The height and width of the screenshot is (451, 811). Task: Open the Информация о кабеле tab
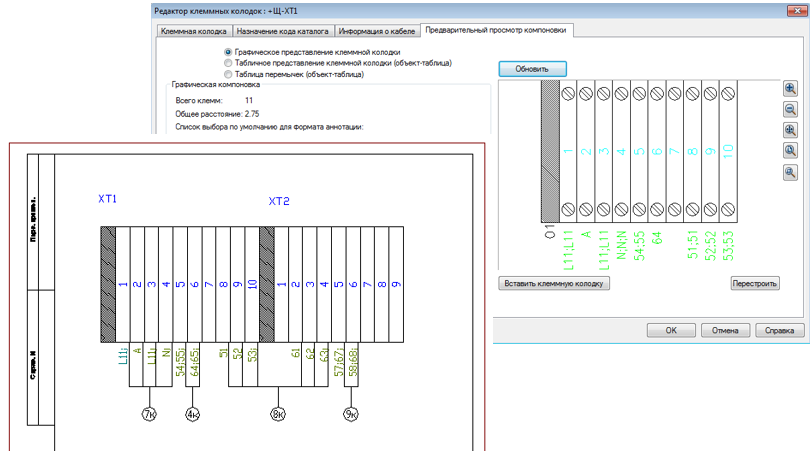tap(377, 31)
